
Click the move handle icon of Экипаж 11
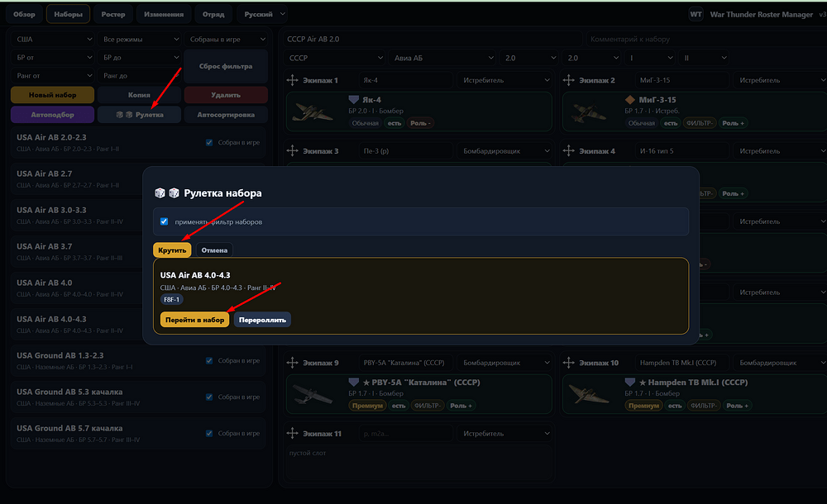(x=292, y=433)
